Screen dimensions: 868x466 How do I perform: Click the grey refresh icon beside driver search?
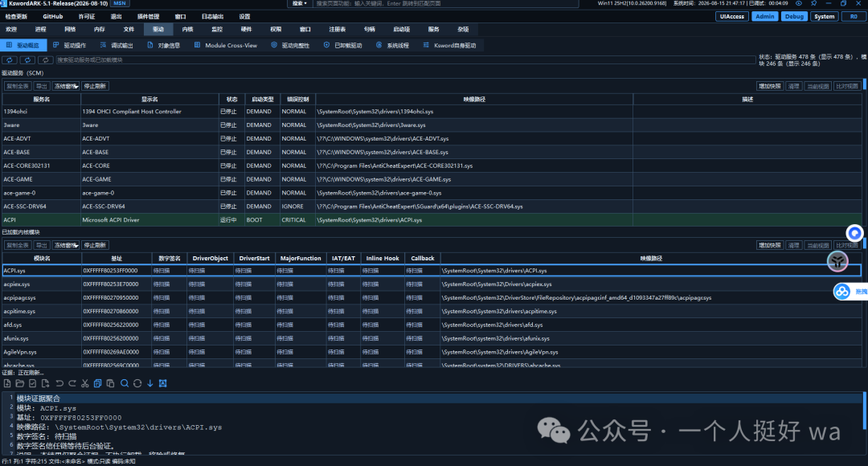(45, 59)
